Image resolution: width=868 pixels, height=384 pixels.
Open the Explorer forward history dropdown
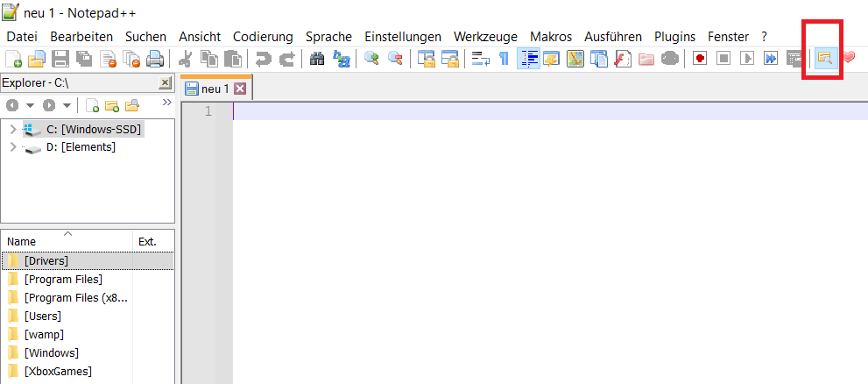point(67,104)
